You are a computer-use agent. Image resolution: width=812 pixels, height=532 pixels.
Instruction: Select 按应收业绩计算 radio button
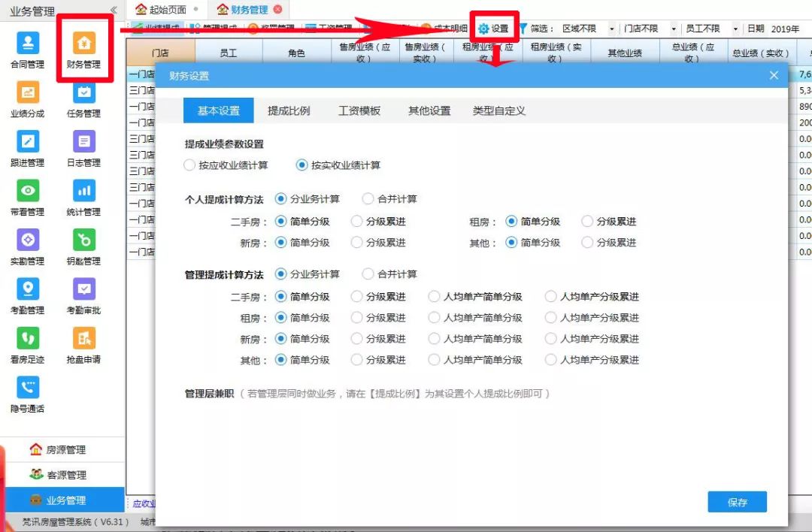(x=189, y=165)
